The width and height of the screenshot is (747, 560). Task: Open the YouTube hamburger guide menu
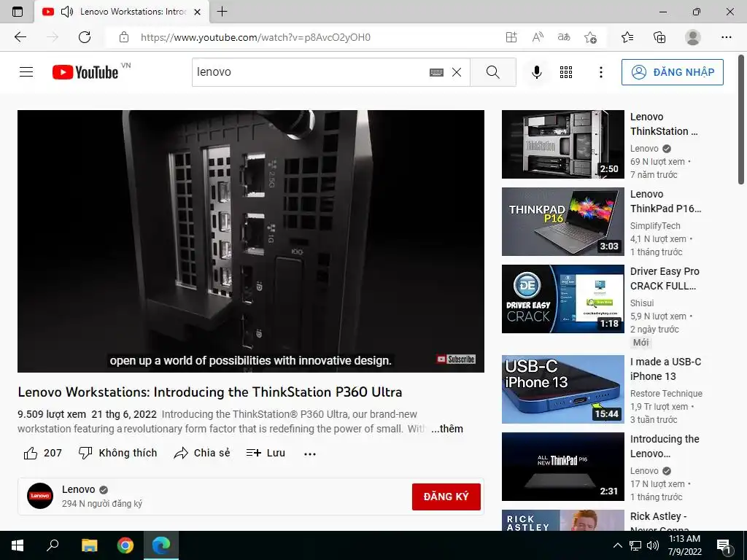coord(26,72)
